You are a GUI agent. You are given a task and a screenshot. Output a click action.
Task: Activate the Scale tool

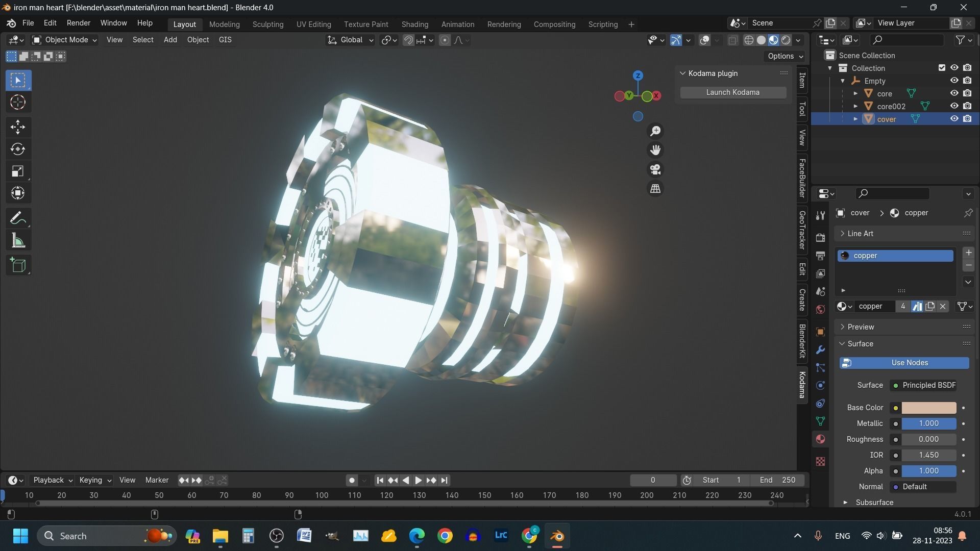18,171
